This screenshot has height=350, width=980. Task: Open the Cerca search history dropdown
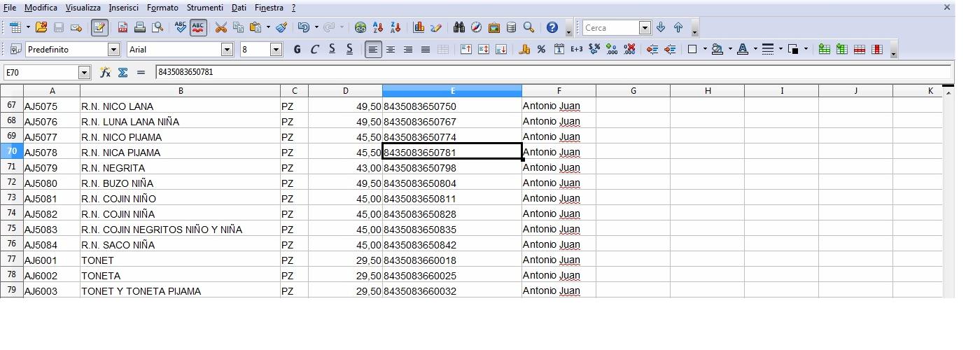point(645,28)
